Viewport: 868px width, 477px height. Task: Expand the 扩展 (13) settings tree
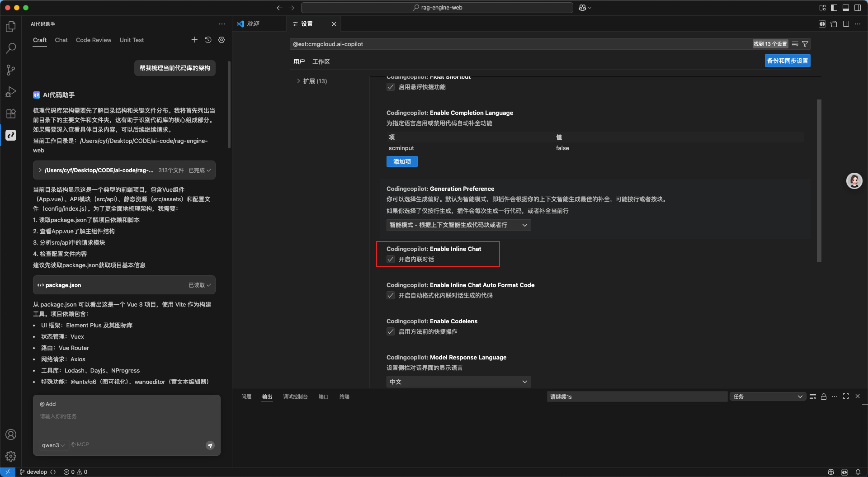click(298, 81)
